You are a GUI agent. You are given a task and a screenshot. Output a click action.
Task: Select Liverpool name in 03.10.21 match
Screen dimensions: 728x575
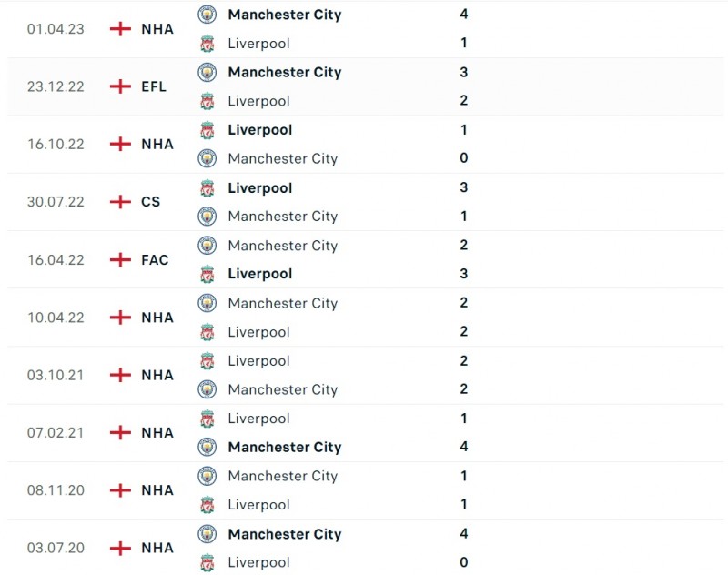[x=258, y=360]
